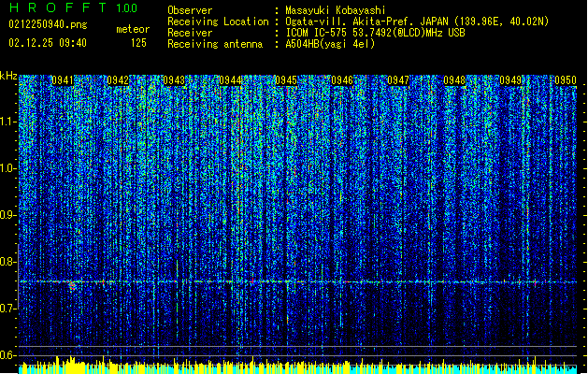Click the 0.6 kHz axis tick label
588x374 pixels.
click(8, 355)
